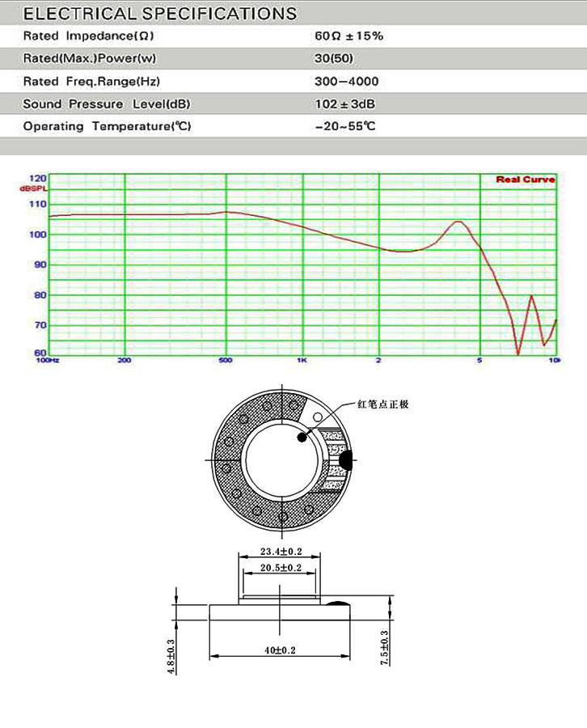This screenshot has height=728, width=587.
Task: Click the 7.5±0.3 height dimension label
Action: click(x=384, y=647)
